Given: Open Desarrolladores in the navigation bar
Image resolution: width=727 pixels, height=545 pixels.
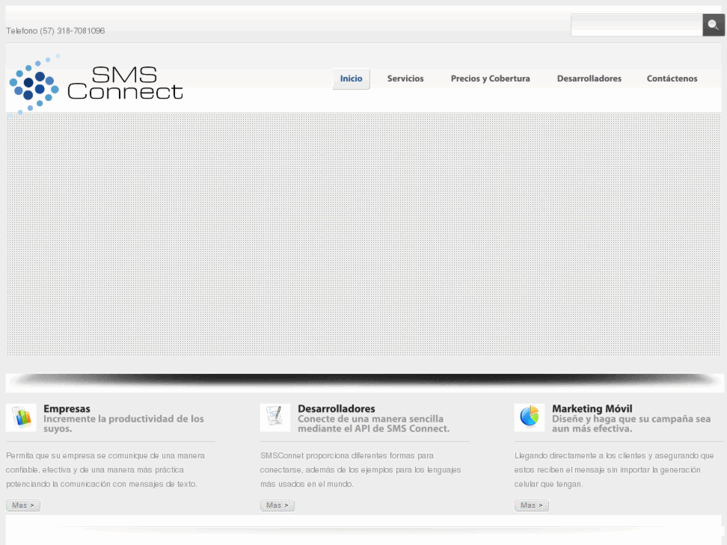Looking at the screenshot, I should 589,78.
